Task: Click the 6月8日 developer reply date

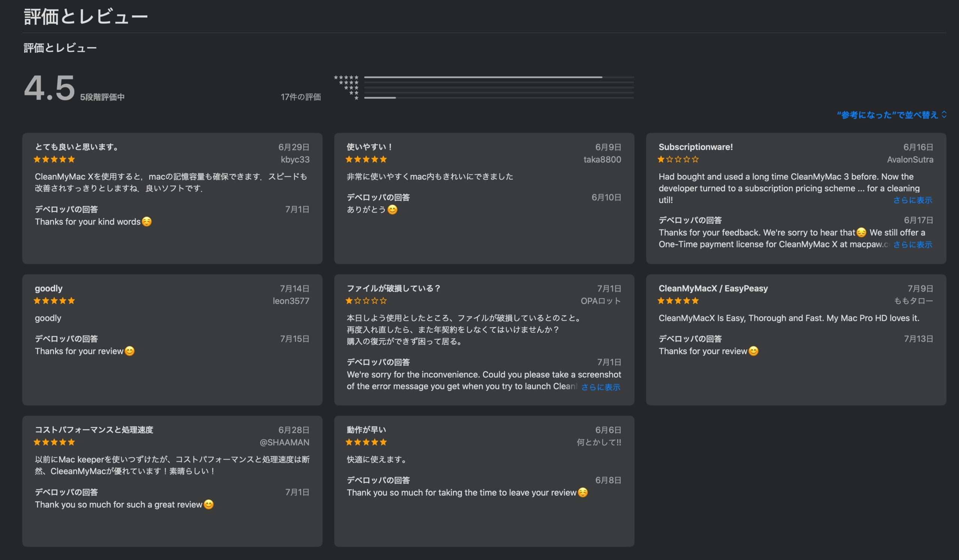Action: (608, 480)
